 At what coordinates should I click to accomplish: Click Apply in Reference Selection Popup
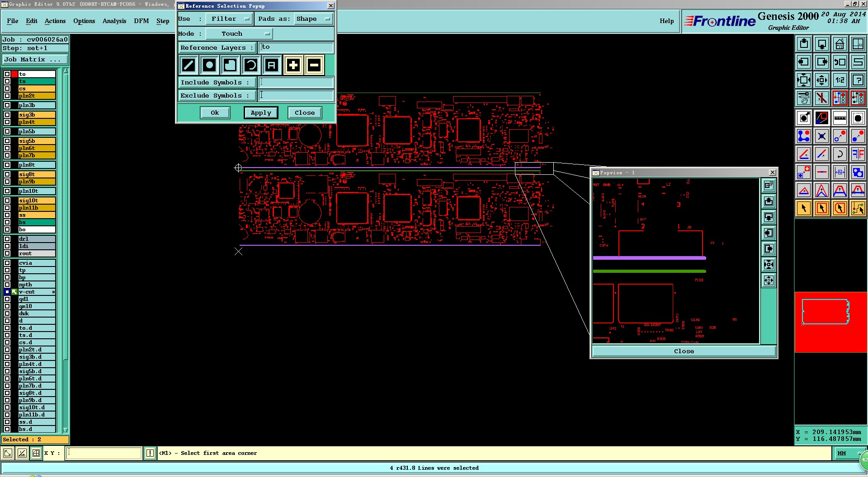(x=261, y=113)
